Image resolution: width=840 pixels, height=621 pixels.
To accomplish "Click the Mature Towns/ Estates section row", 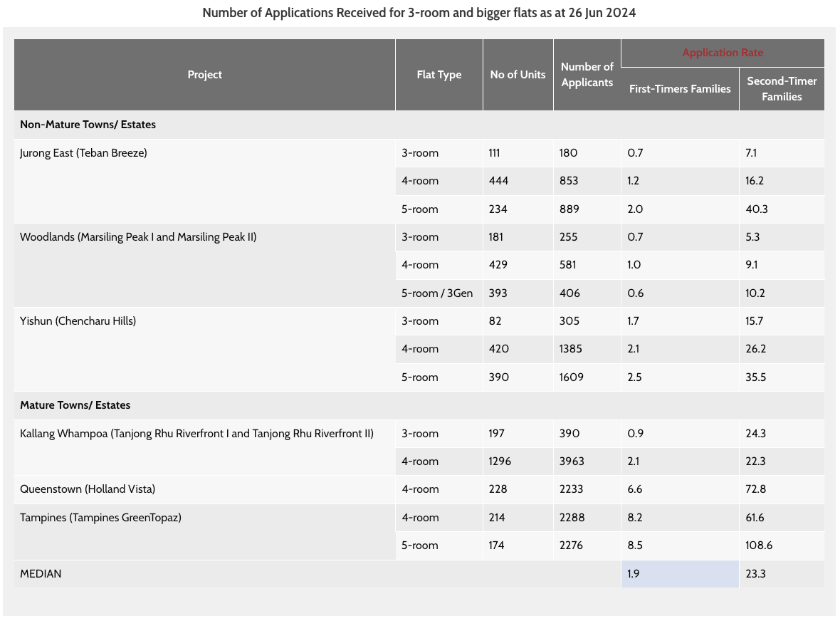I will (x=419, y=405).
